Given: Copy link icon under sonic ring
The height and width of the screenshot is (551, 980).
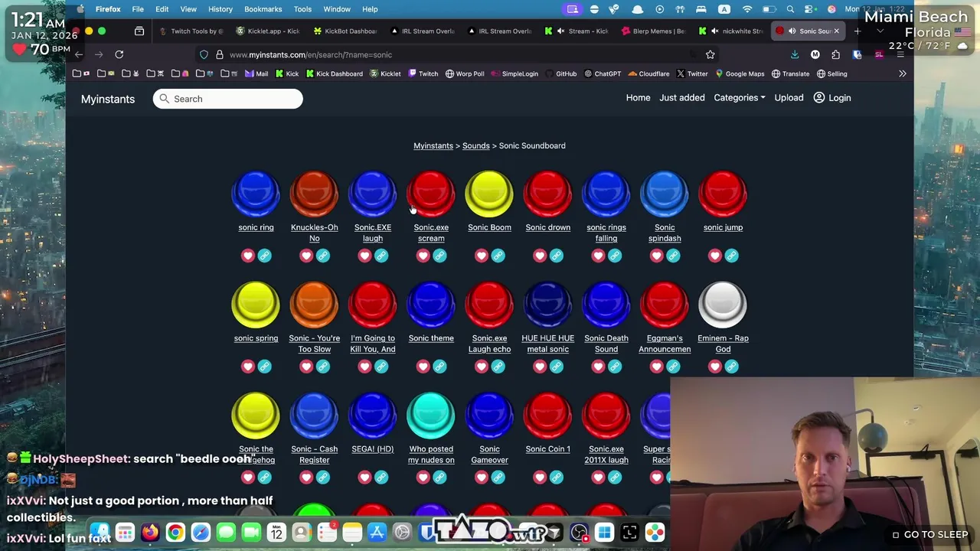Looking at the screenshot, I should 264,256.
